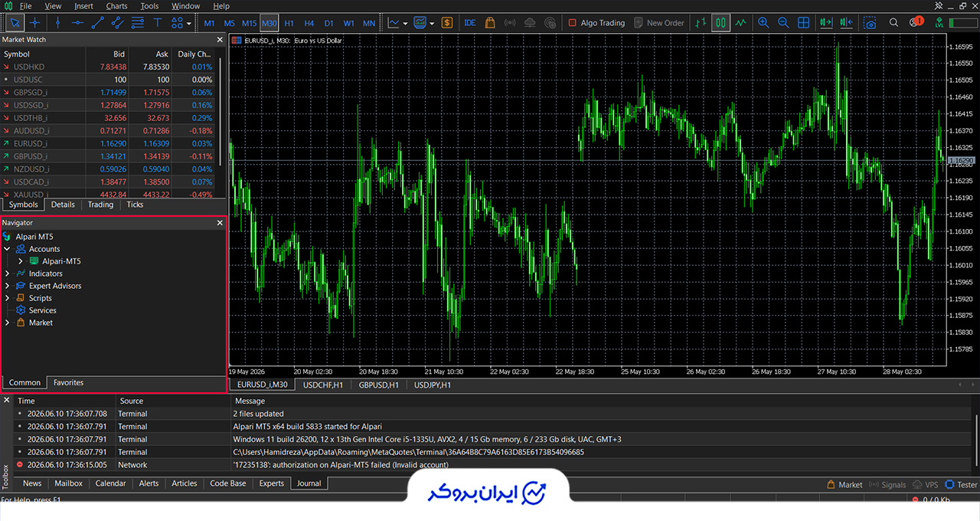
Task: Switch chart to Candlesticks mode
Action: click(720, 23)
